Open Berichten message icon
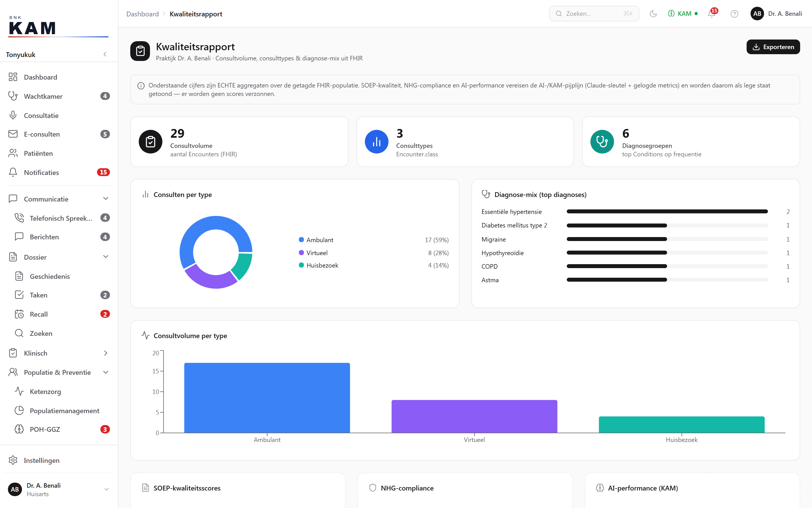This screenshot has height=508, width=812. [x=19, y=237]
